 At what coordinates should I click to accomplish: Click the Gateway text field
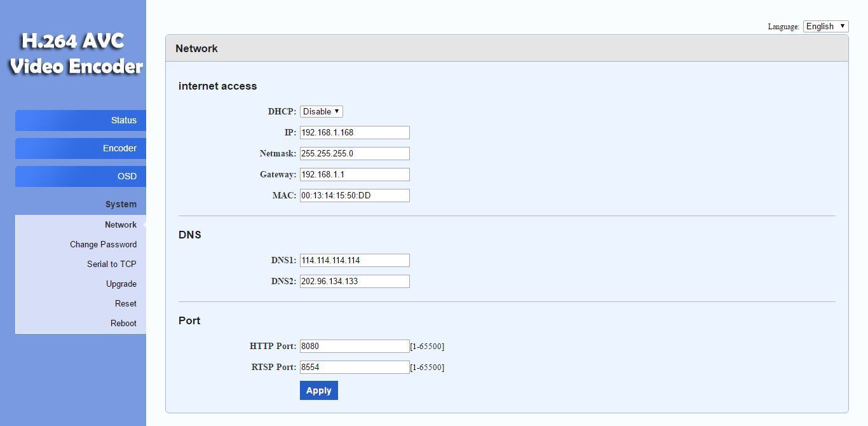(354, 174)
